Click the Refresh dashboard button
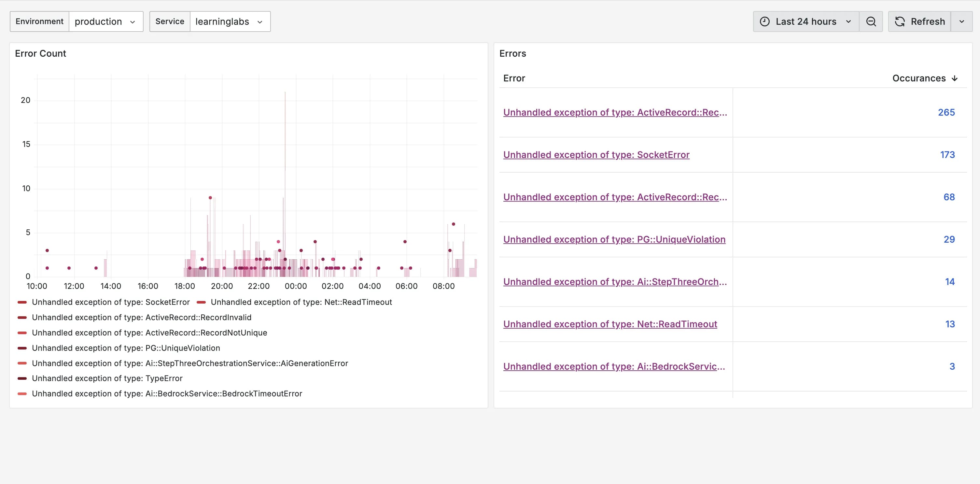The height and width of the screenshot is (484, 980). [919, 22]
